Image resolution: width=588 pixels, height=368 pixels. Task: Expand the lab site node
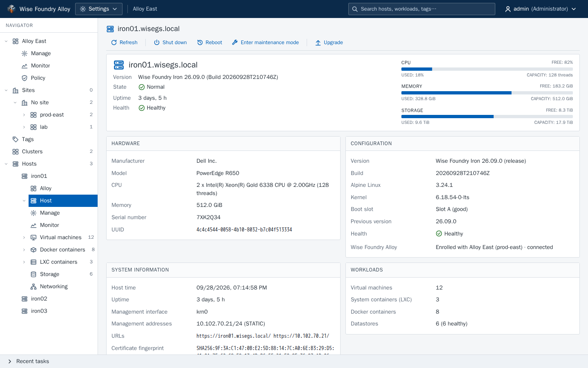24,127
